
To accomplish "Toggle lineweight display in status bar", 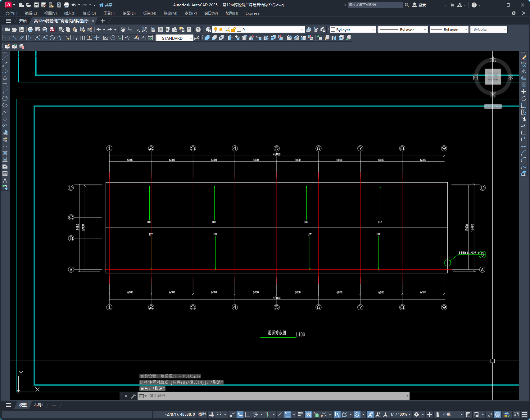I will coord(301,414).
